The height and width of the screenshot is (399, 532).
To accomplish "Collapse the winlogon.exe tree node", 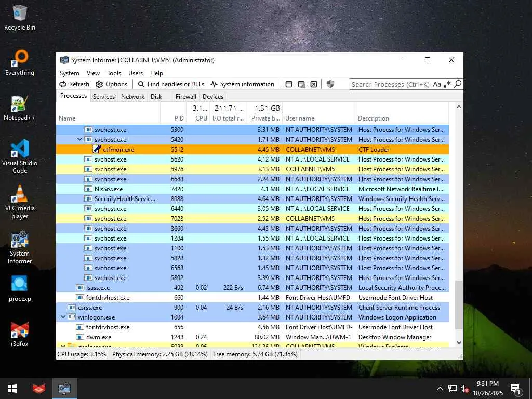I will tap(63, 317).
